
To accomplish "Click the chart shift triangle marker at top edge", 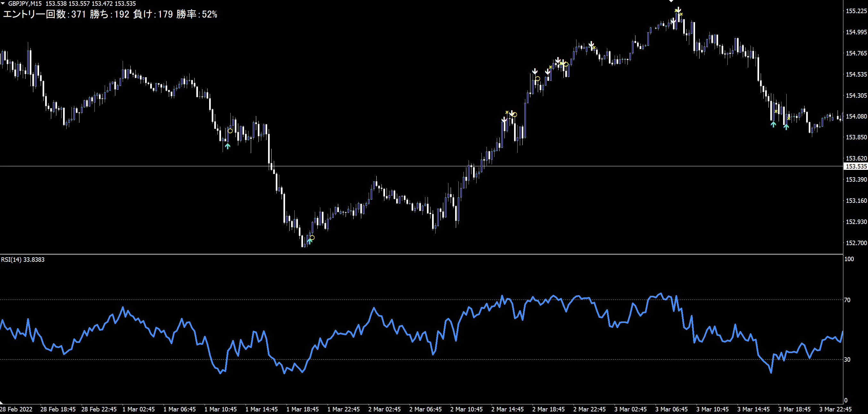I will tap(671, 1).
